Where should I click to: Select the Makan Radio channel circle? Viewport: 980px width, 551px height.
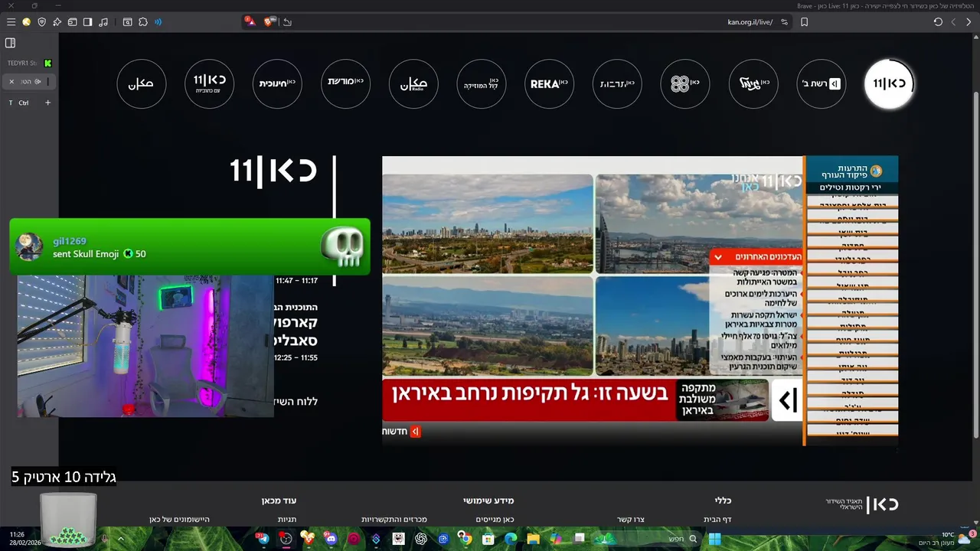[413, 83]
